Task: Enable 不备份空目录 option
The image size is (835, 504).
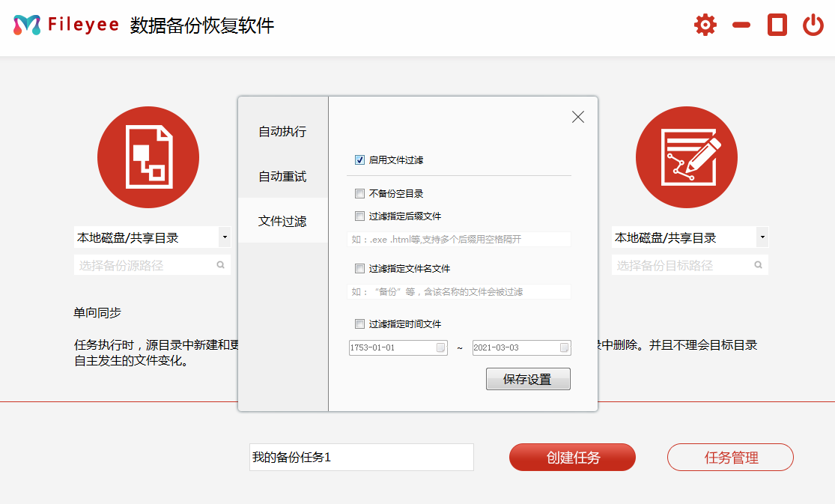Action: [x=359, y=193]
